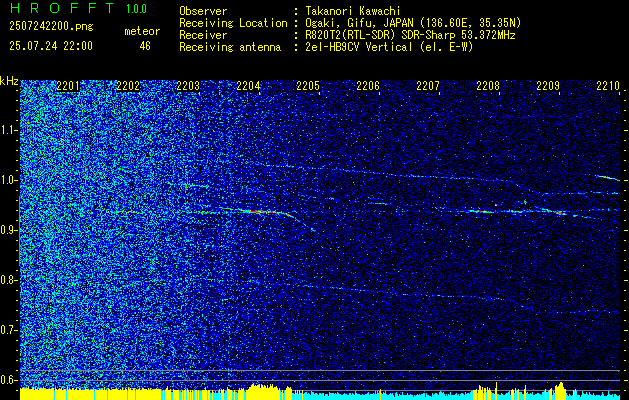Click the 2208 time marker
Image resolution: width=629 pixels, height=400 pixels.
[488, 85]
